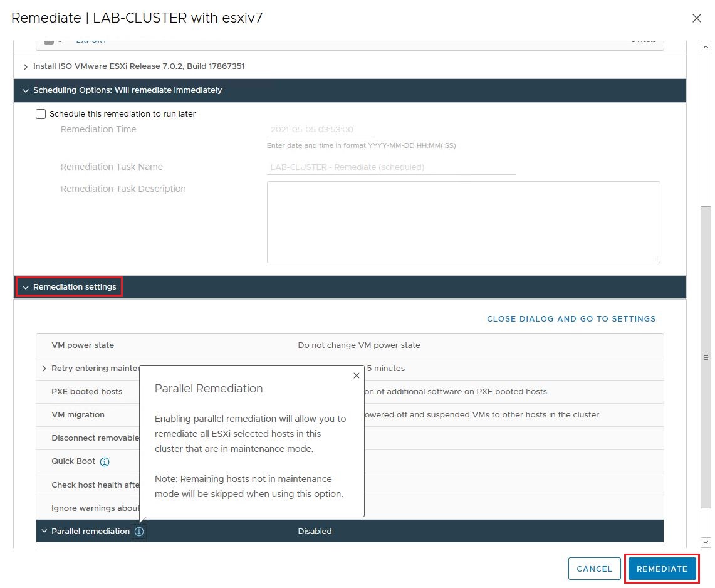Click the scrollbar down arrow
715x588 pixels.
tap(706, 542)
